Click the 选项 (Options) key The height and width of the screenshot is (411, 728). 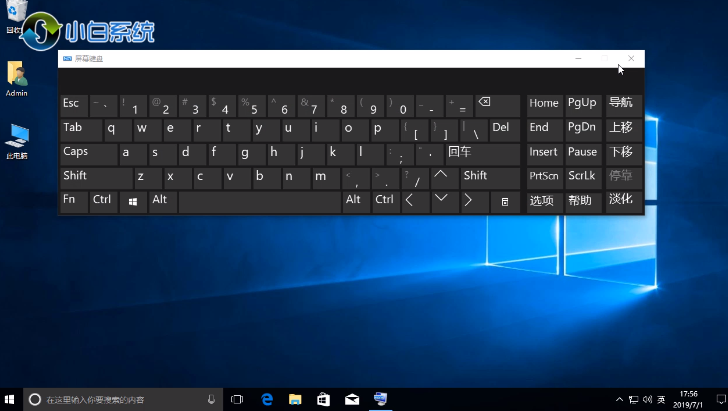[x=544, y=202]
